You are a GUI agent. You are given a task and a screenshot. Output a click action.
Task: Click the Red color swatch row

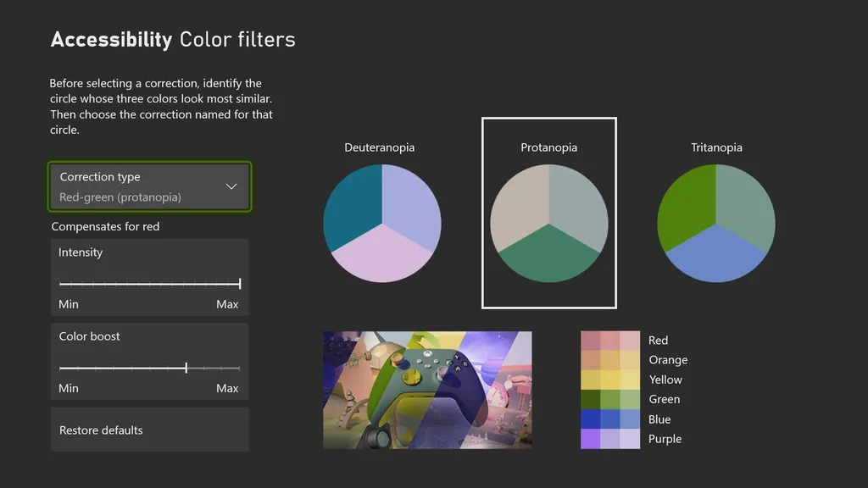(610, 341)
